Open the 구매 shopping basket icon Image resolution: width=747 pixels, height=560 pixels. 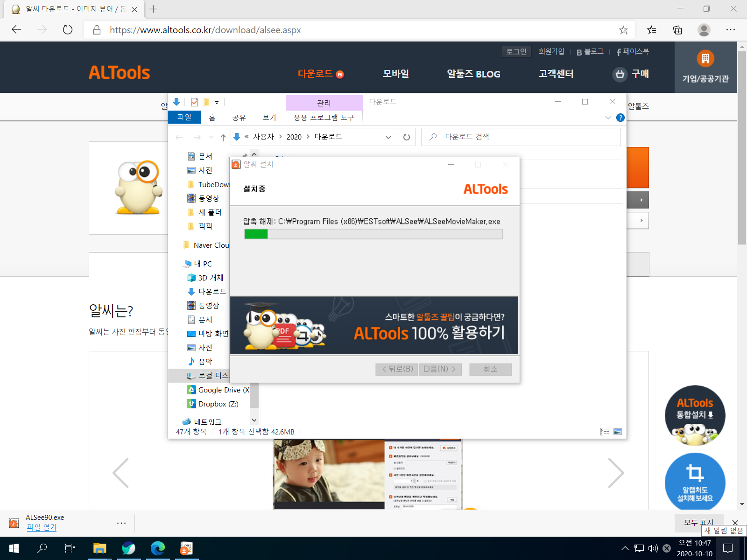(620, 74)
